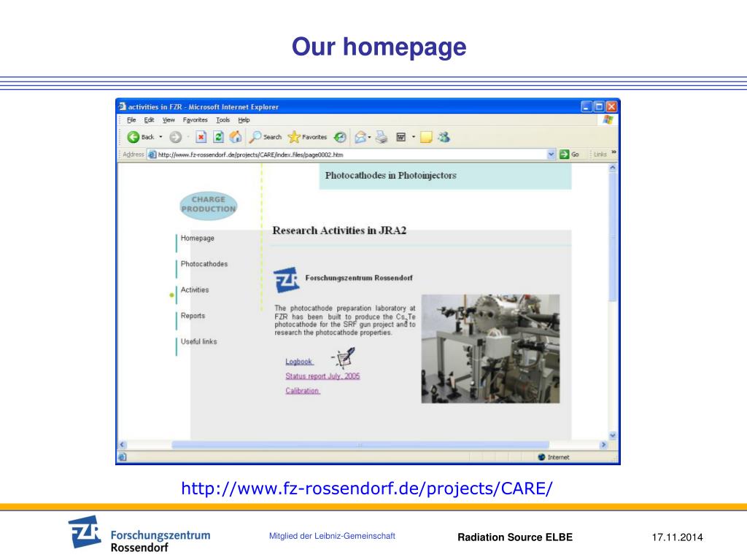Click the scroll up arrow

[613, 168]
